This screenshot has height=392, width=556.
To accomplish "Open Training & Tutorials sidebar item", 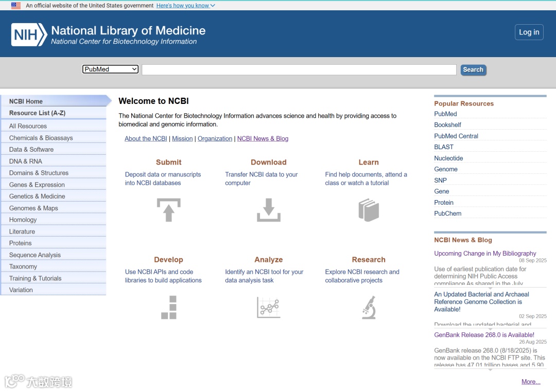I will [54, 278].
